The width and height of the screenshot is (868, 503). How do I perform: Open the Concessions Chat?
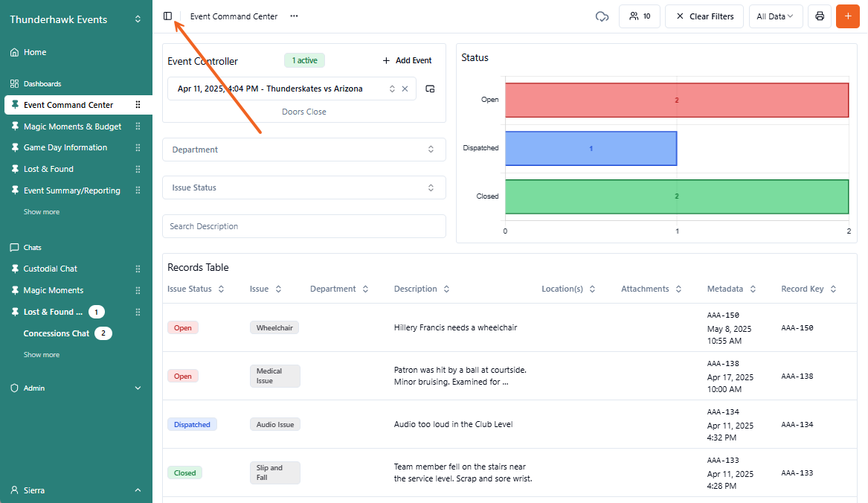click(57, 333)
